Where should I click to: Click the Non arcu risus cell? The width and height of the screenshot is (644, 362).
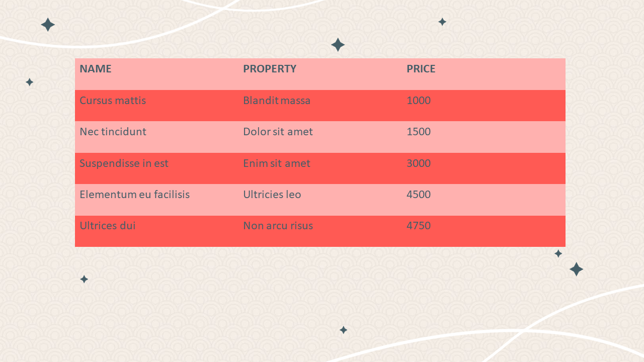click(278, 226)
